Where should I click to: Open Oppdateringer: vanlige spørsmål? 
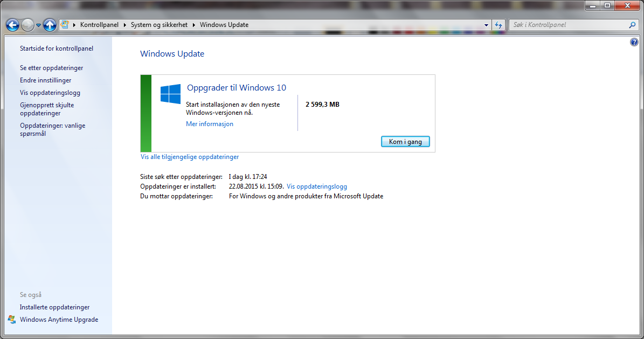(53, 129)
